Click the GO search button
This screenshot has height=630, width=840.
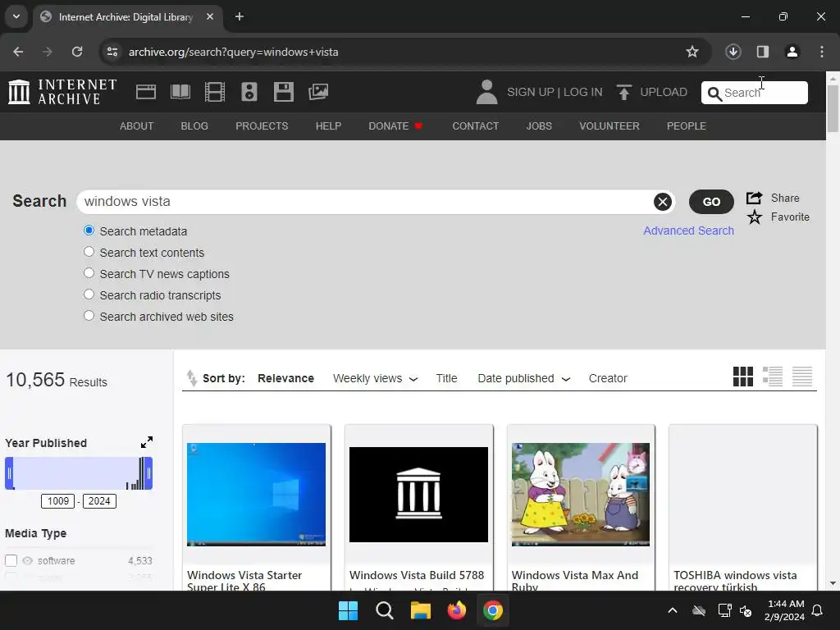click(711, 202)
